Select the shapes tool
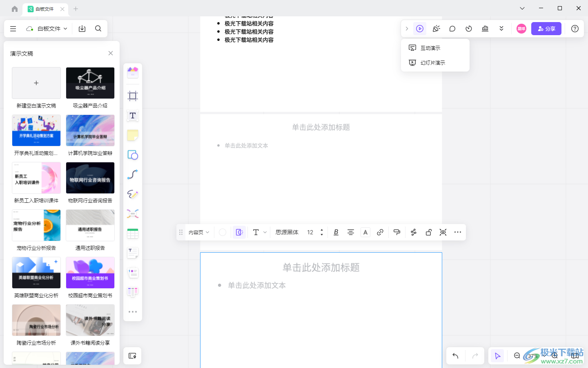 coord(133,155)
